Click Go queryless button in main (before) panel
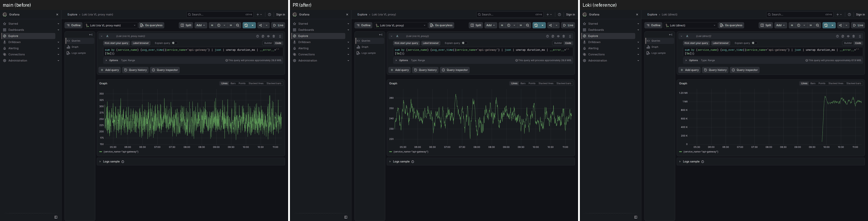The image size is (868, 221). [152, 25]
